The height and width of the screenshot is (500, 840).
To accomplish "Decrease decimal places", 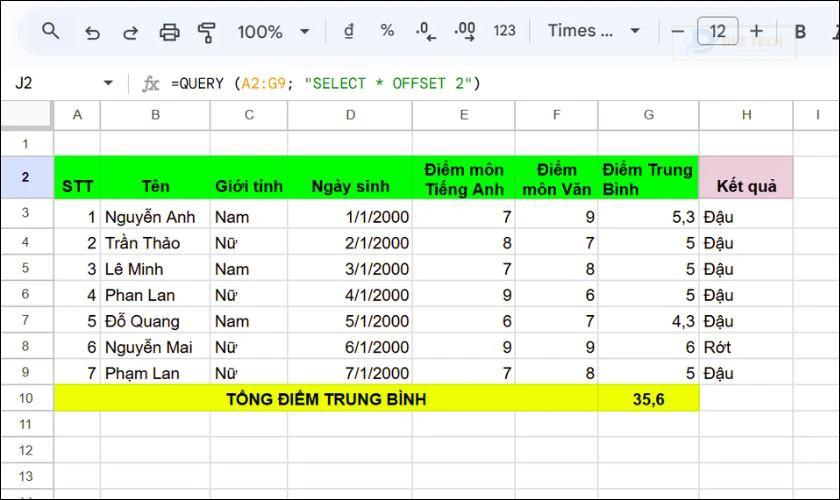I will pyautogui.click(x=425, y=31).
